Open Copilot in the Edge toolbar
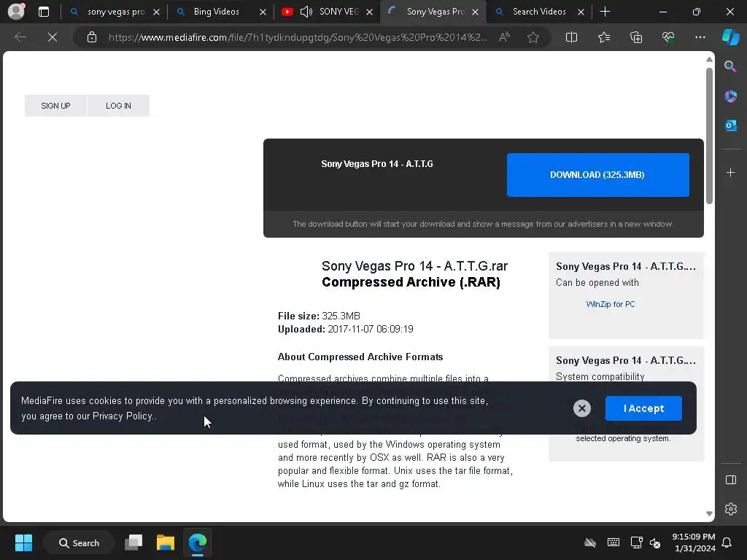 [731, 37]
